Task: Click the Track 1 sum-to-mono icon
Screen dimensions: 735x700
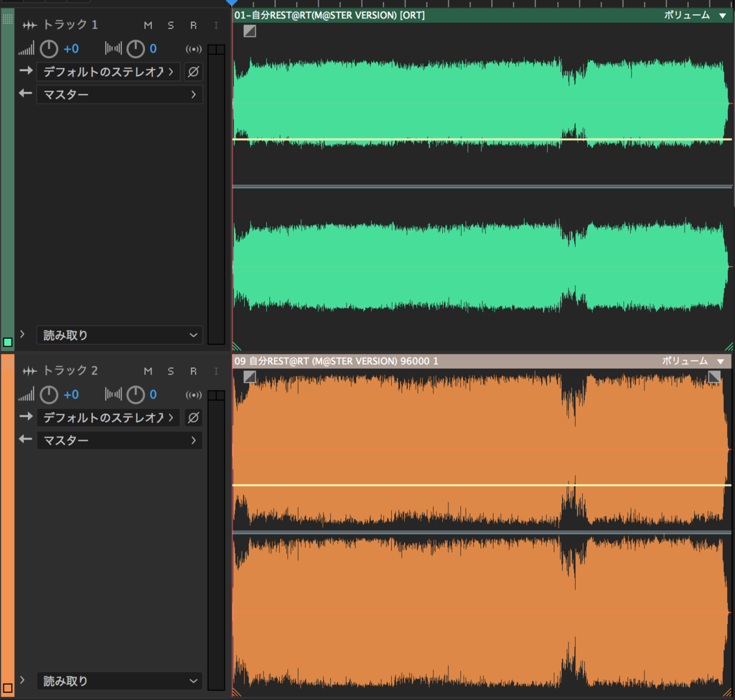Action: tap(194, 49)
